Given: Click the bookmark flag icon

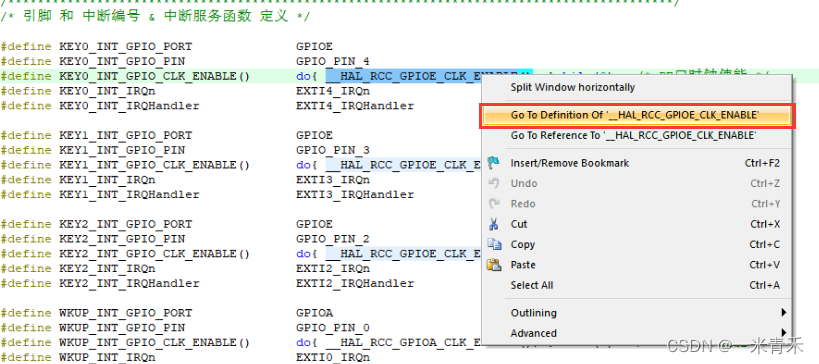Looking at the screenshot, I should [494, 163].
